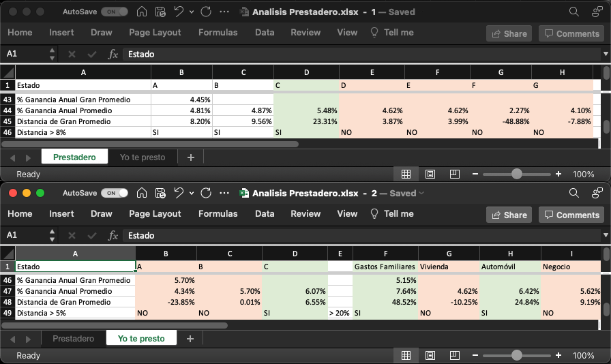
Task: Add new sheet in bottom window
Action: tap(190, 339)
